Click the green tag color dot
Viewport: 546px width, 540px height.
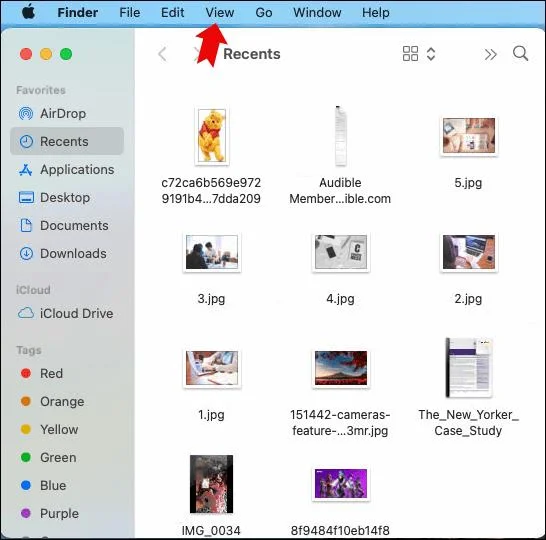(26, 457)
